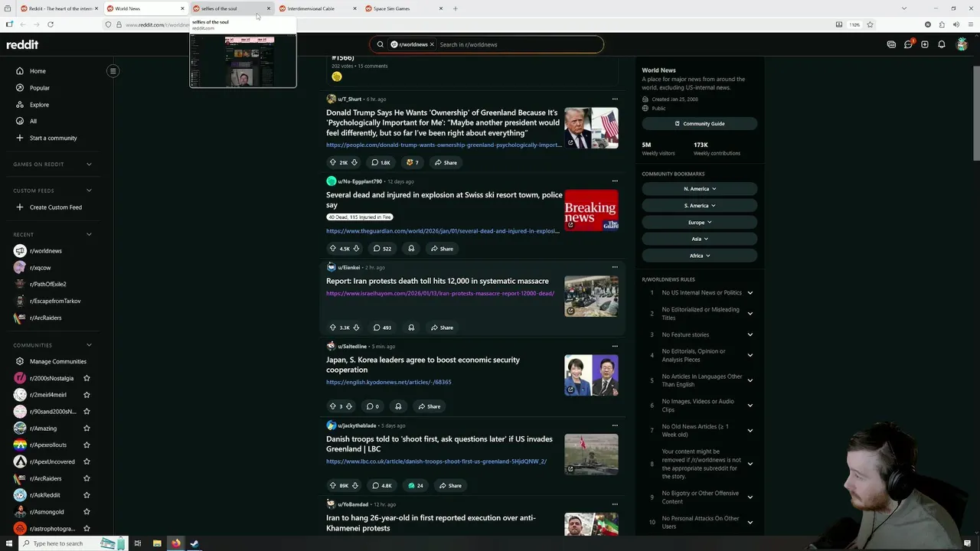Click the Search in r/worldnews field
This screenshot has width=980, height=551.
coord(517,44)
